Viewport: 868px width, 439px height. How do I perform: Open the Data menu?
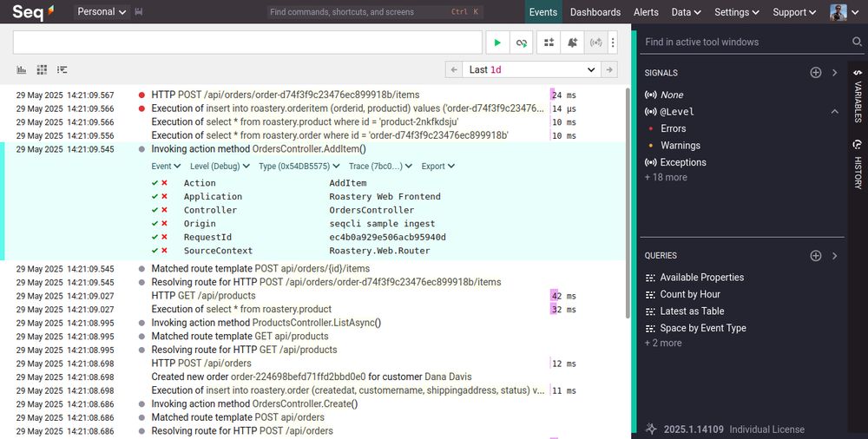point(686,11)
